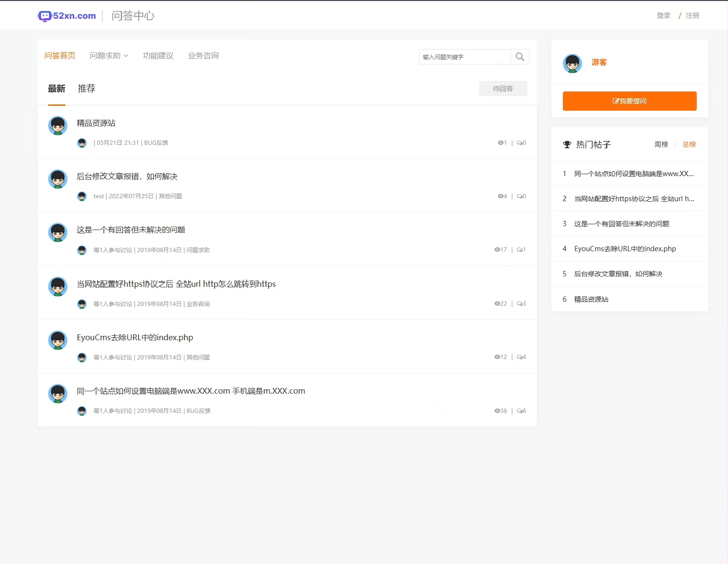Click the comment icon on 同一个站点 post

[519, 410]
